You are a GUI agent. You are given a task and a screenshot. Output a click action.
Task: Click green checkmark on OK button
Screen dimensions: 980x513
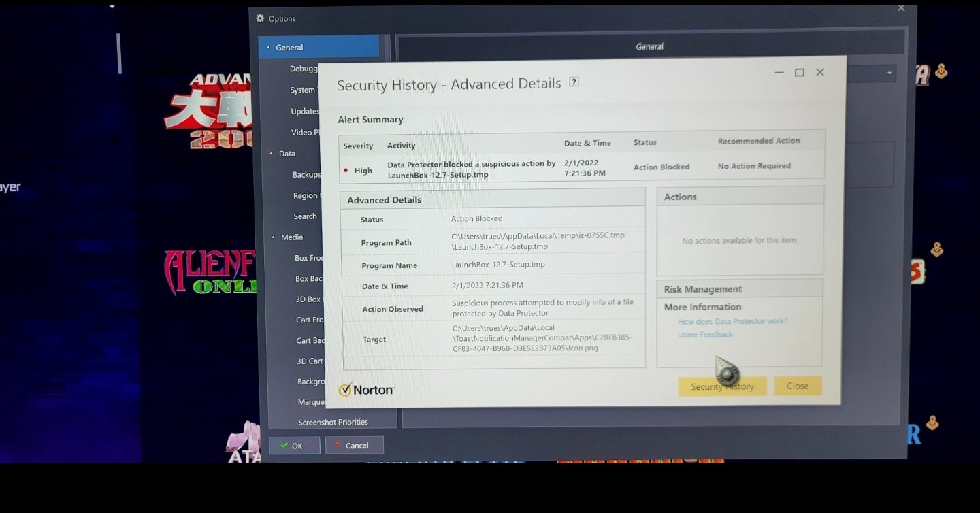[284, 446]
